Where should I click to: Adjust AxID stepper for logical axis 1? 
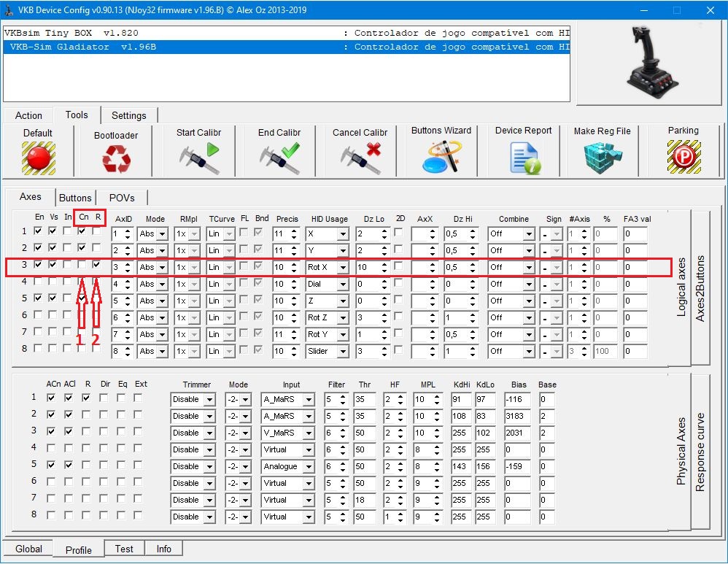[x=127, y=233]
